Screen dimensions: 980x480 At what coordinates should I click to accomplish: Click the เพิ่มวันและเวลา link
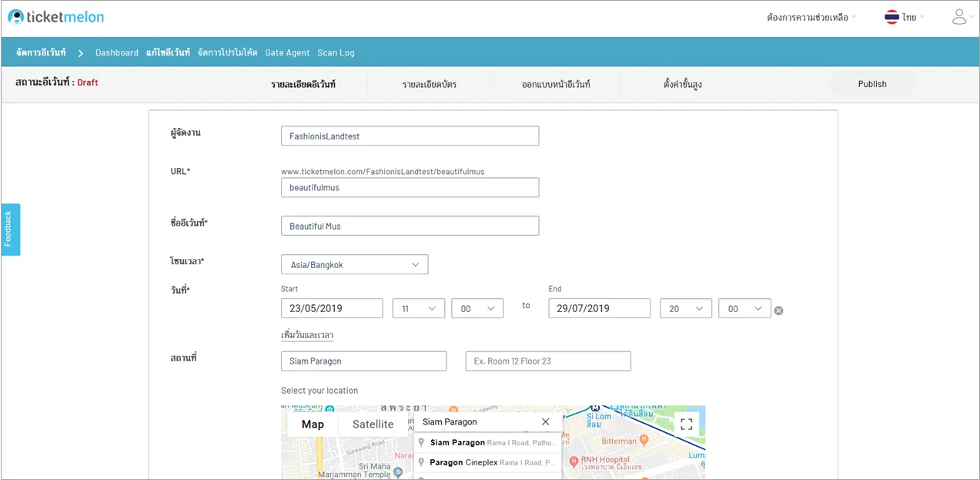coord(307,335)
